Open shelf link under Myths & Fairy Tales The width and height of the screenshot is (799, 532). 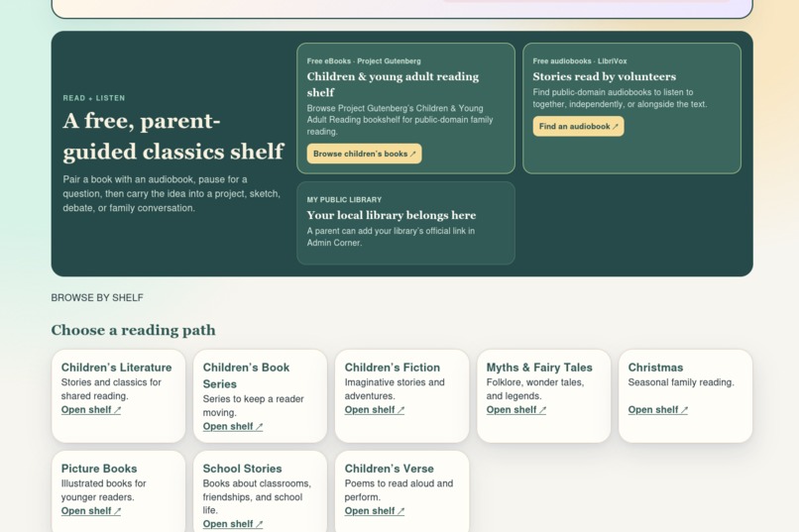516,410
